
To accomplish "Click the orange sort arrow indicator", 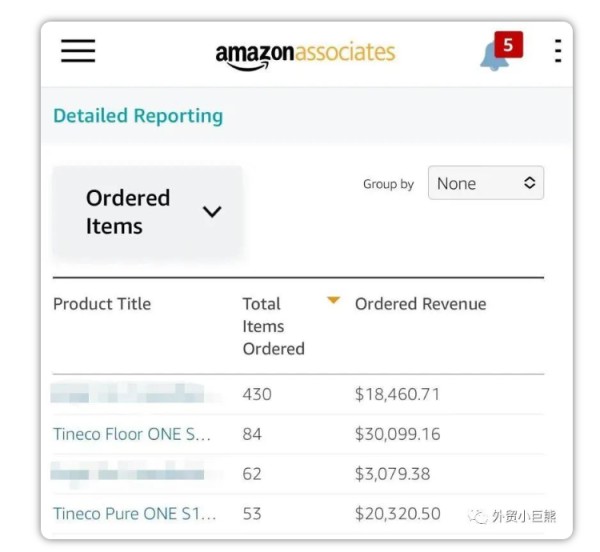I will coord(334,300).
